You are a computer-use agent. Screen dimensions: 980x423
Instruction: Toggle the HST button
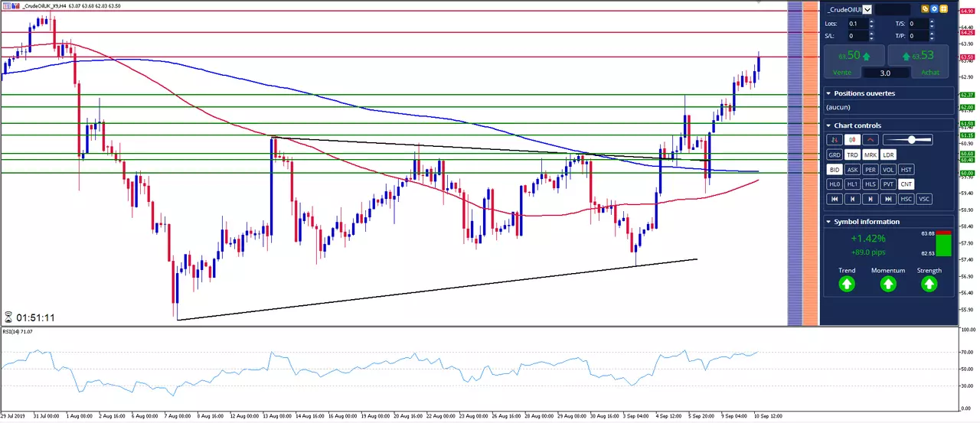(906, 170)
